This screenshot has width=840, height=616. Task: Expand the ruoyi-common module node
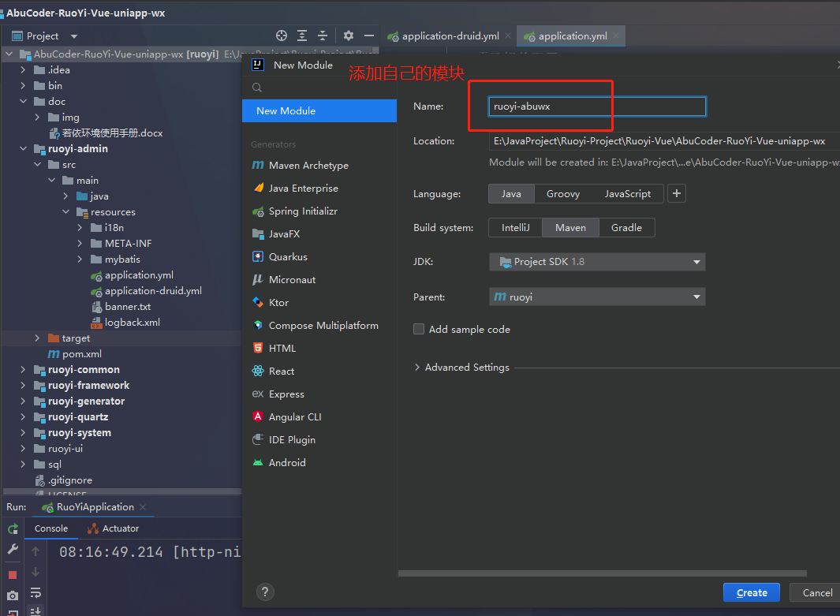coord(23,370)
